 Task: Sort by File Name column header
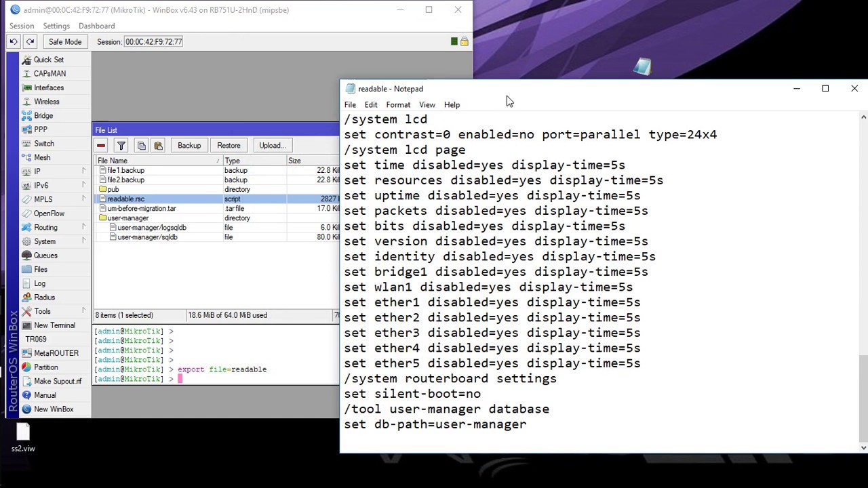[x=158, y=161]
